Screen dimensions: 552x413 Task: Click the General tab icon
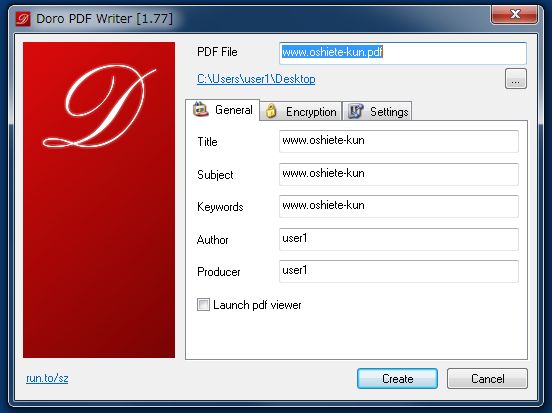point(201,109)
